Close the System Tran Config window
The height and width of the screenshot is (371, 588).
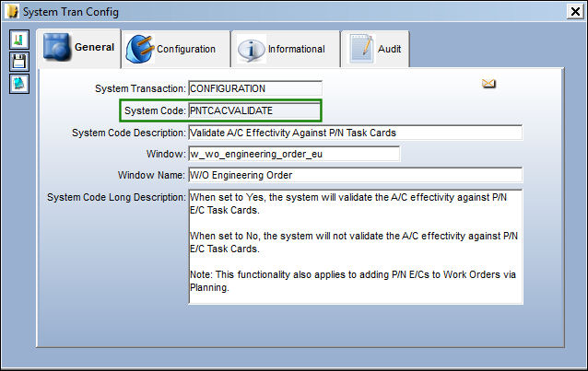point(575,12)
